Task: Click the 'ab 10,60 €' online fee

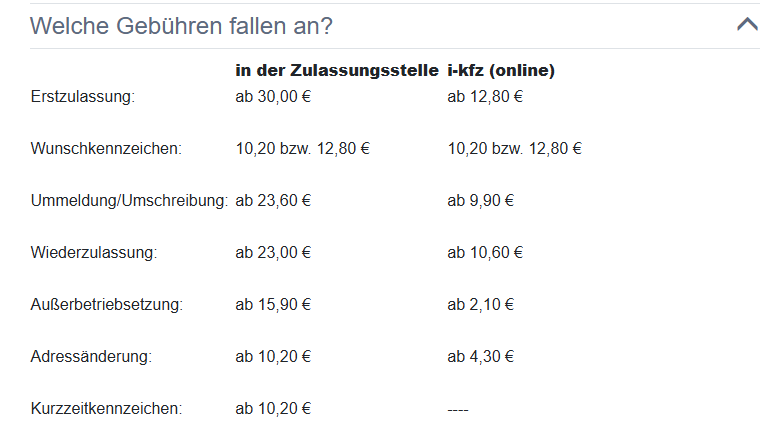Action: (485, 252)
